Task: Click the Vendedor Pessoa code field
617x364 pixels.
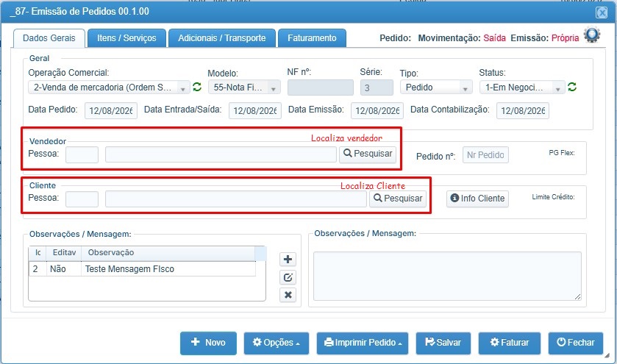Action: pyautogui.click(x=82, y=154)
